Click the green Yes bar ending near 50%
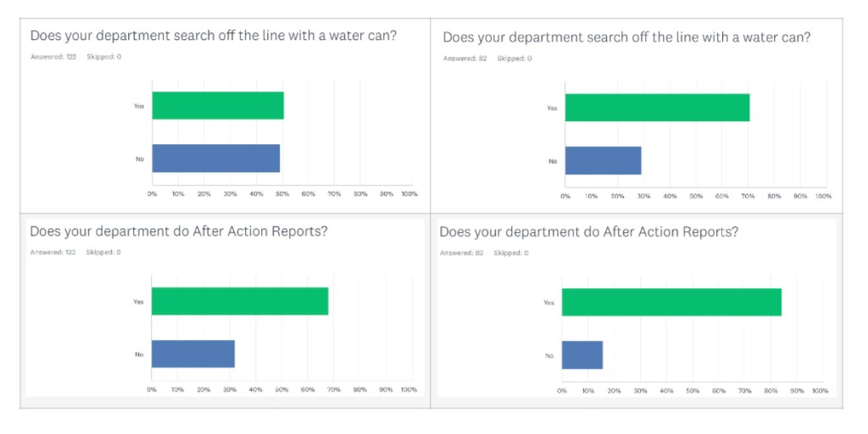Viewport: 868px width, 434px height. coord(218,105)
